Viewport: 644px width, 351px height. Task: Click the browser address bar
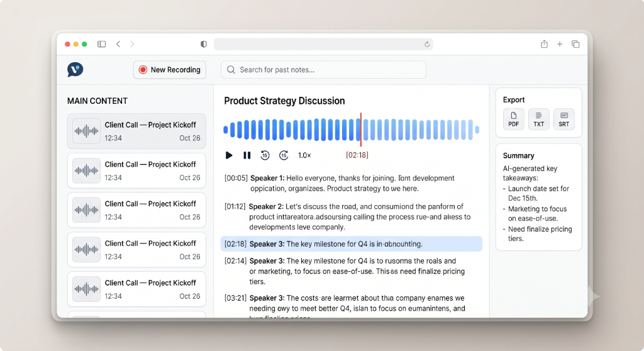(x=323, y=44)
